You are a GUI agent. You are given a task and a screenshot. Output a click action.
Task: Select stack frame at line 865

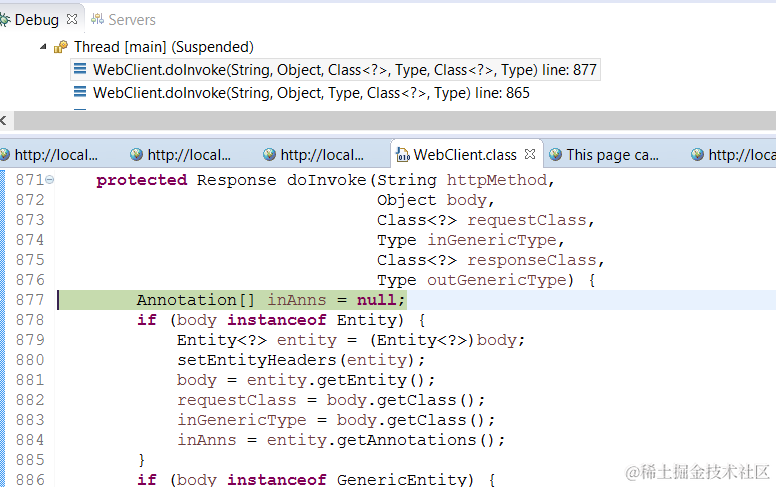click(311, 93)
